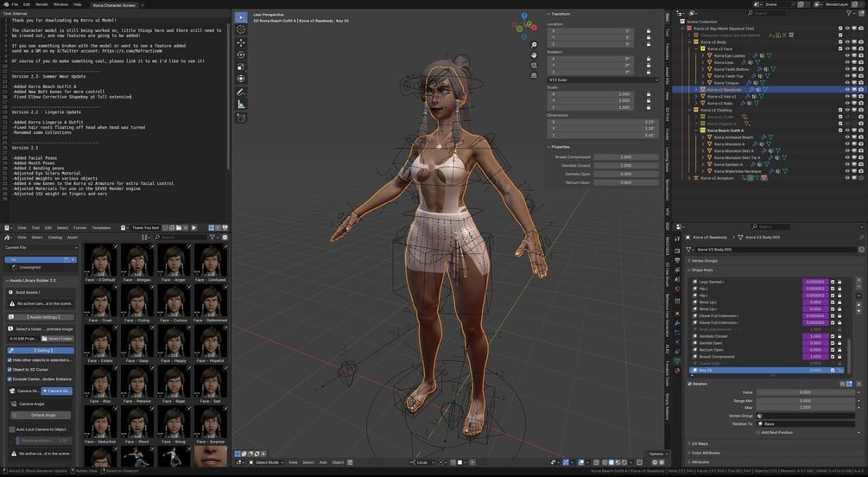Screen dimensions: 868x477
Task: Activate the Move tool in viewport toolbar
Action: (x=241, y=42)
